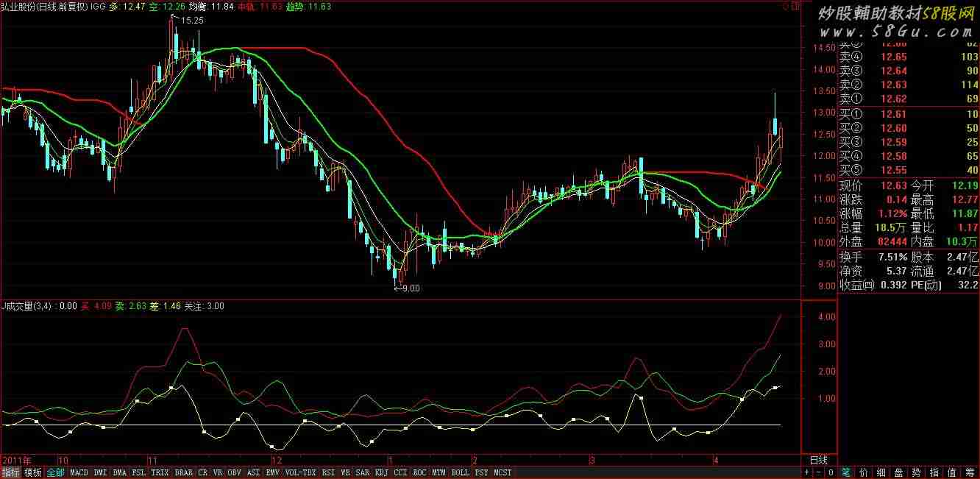The width and height of the screenshot is (980, 479).
Task: Choose the BRAR indicator
Action: [x=184, y=472]
